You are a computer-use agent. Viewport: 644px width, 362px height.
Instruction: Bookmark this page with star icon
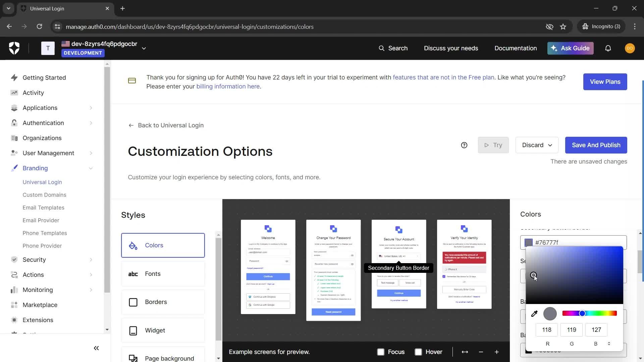coord(563,26)
